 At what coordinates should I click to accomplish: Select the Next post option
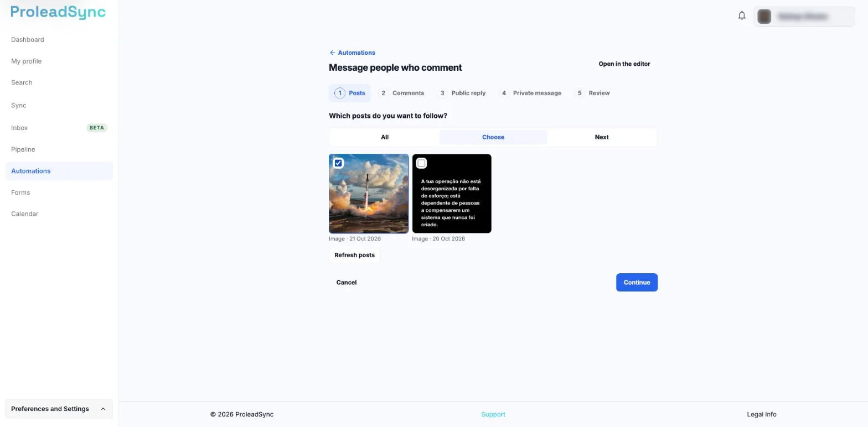pos(602,137)
